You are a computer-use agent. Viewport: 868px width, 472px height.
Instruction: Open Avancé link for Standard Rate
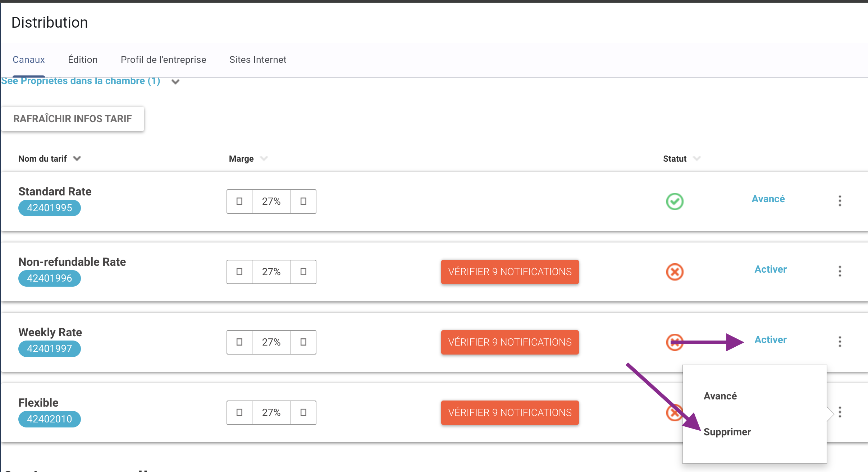point(768,199)
